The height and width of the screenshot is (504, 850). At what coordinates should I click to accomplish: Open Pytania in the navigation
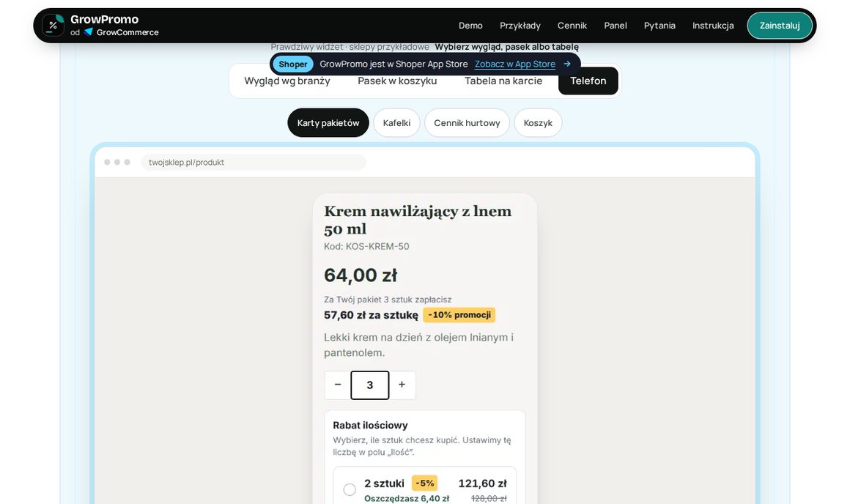point(659,26)
